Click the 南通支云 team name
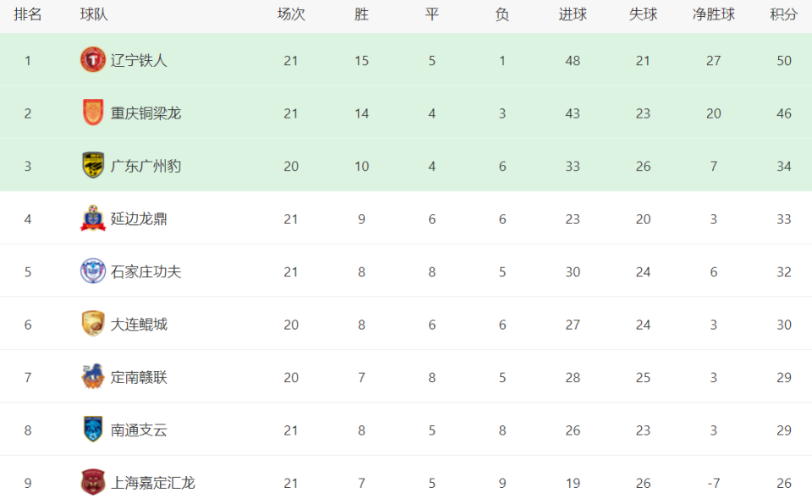 (139, 430)
